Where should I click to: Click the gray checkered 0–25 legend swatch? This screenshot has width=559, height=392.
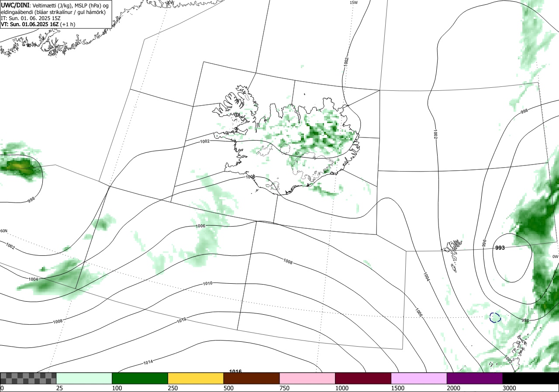pos(28,378)
